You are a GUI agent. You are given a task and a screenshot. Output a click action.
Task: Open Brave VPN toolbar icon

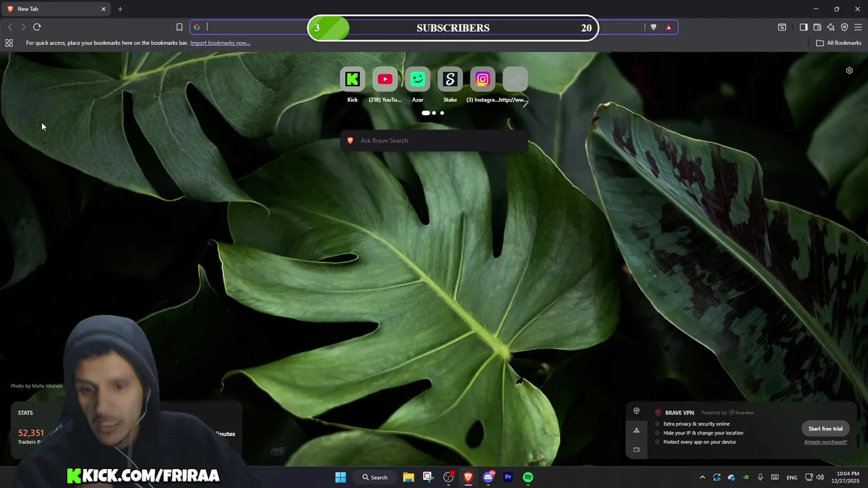point(844,27)
